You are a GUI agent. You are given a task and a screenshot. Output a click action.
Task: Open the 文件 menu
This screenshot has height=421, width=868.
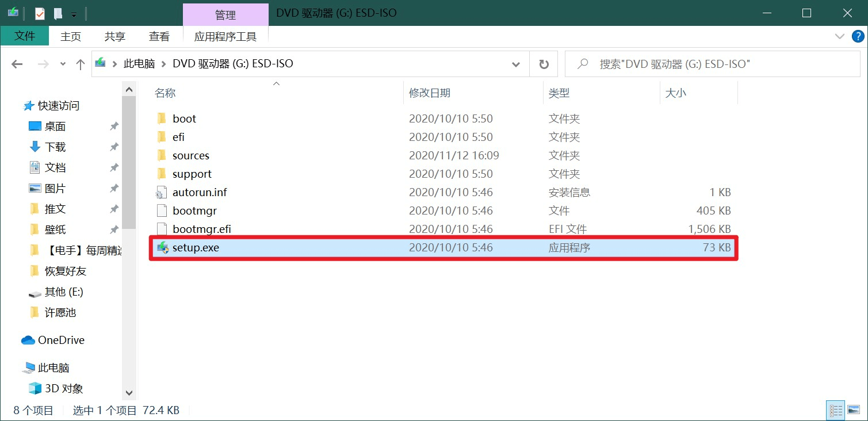tap(25, 36)
